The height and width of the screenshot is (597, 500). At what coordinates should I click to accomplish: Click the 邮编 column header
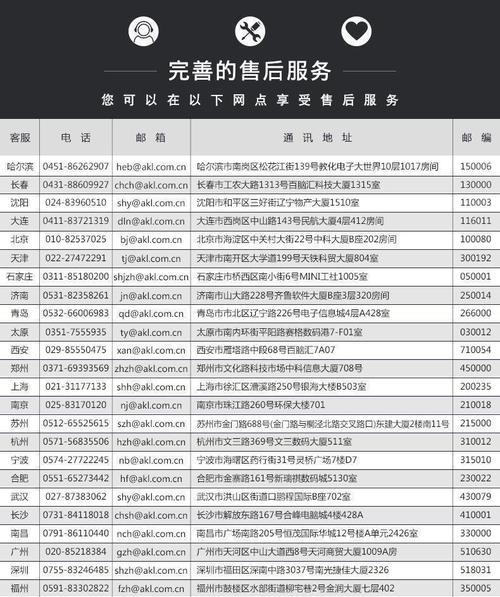coord(476,137)
